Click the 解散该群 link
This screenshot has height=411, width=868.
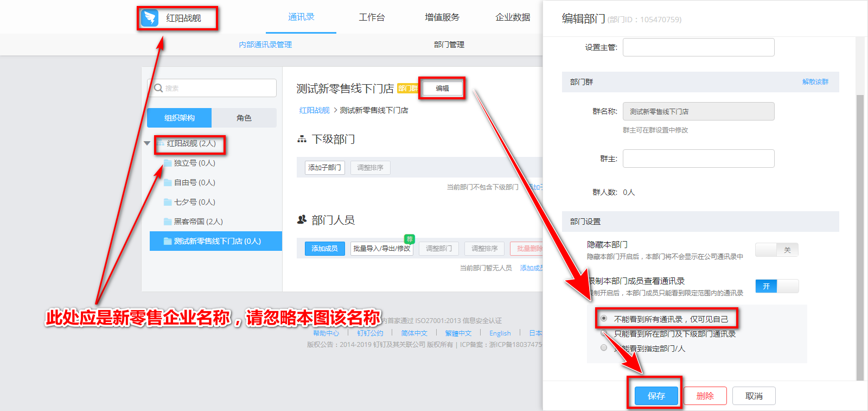[815, 82]
